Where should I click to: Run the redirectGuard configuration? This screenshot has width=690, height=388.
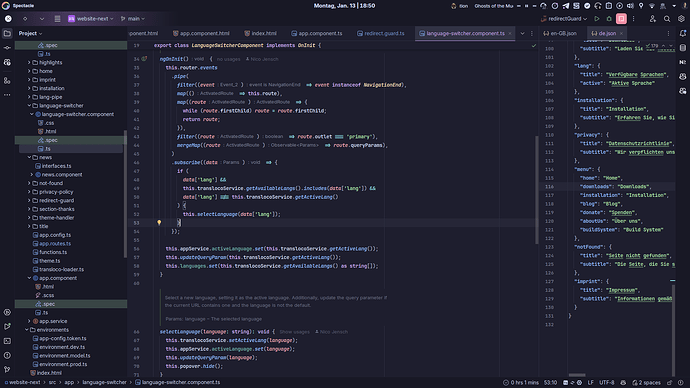click(x=597, y=19)
